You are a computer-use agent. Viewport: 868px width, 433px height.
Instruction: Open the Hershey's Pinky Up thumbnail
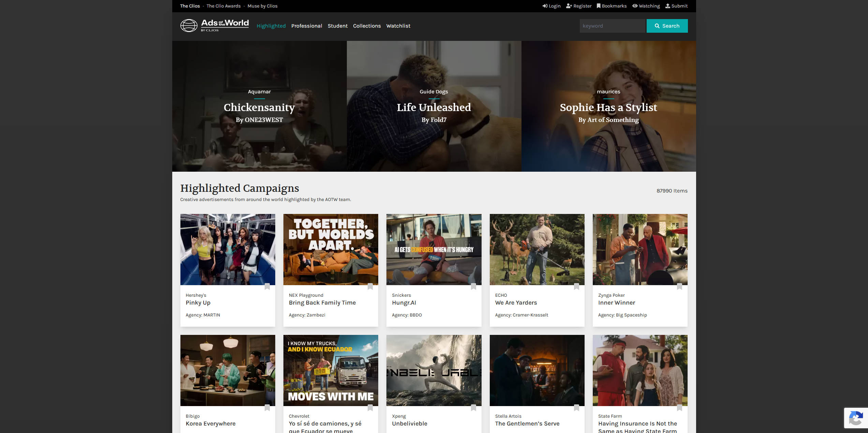[228, 249]
